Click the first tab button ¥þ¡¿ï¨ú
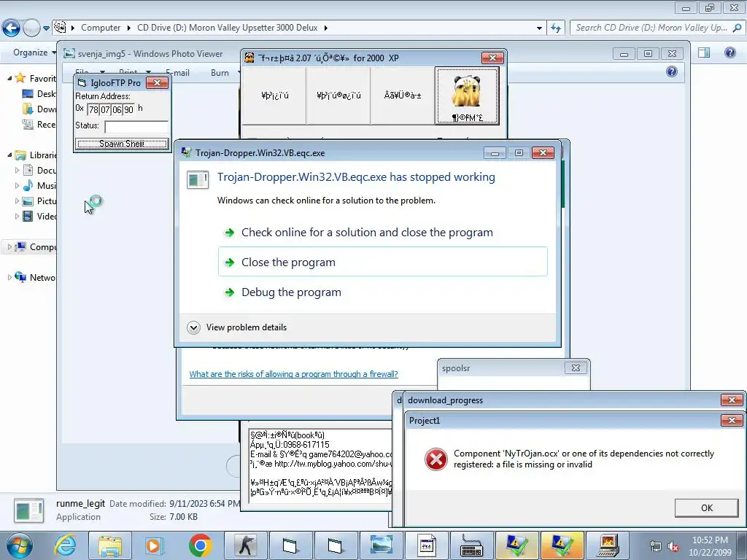Image resolution: width=747 pixels, height=560 pixels. click(275, 96)
